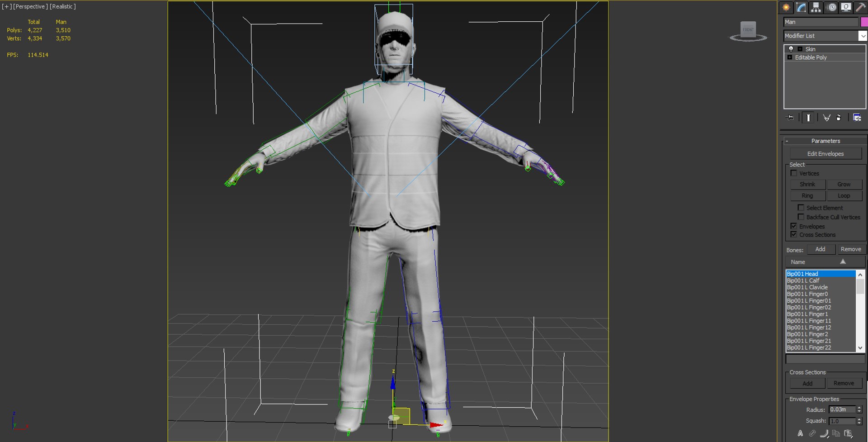Toggle the Skin modifier lightbulb

click(x=791, y=49)
